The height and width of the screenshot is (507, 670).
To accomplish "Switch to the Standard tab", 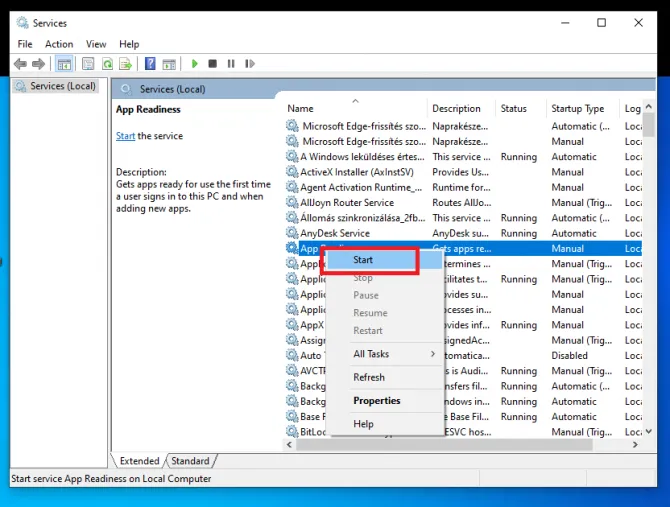I will coord(190,461).
